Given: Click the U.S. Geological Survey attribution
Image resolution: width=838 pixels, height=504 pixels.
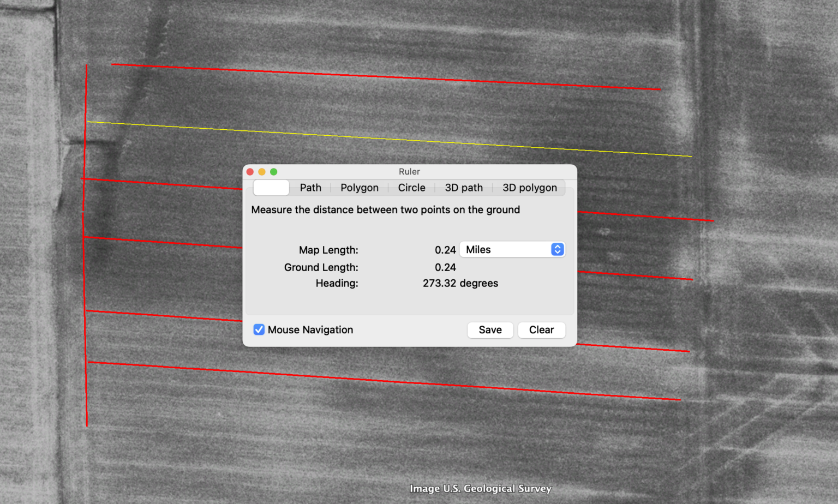Looking at the screenshot, I should (x=480, y=489).
